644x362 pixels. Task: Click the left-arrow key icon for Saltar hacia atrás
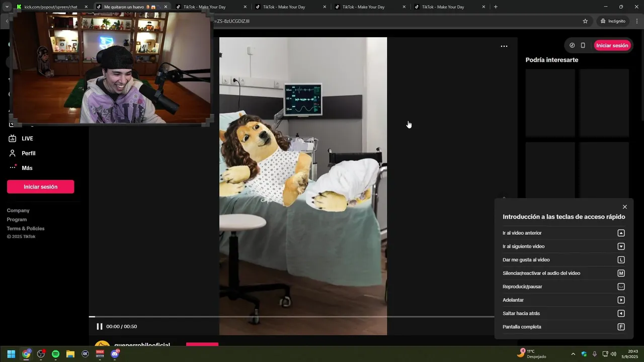[621, 313]
